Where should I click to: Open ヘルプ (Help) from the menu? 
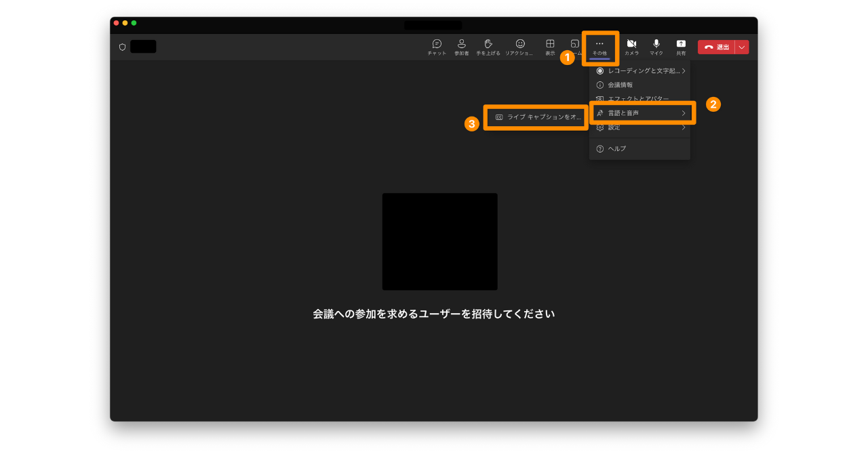tap(616, 148)
